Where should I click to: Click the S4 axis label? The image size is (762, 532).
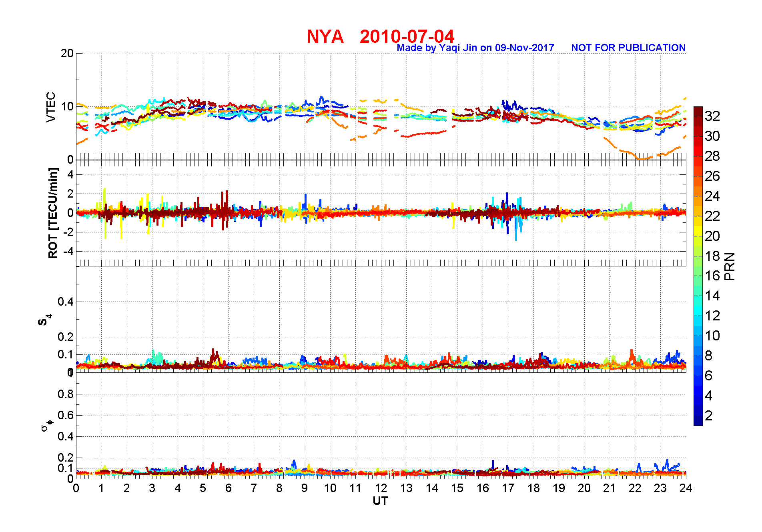coord(44,320)
